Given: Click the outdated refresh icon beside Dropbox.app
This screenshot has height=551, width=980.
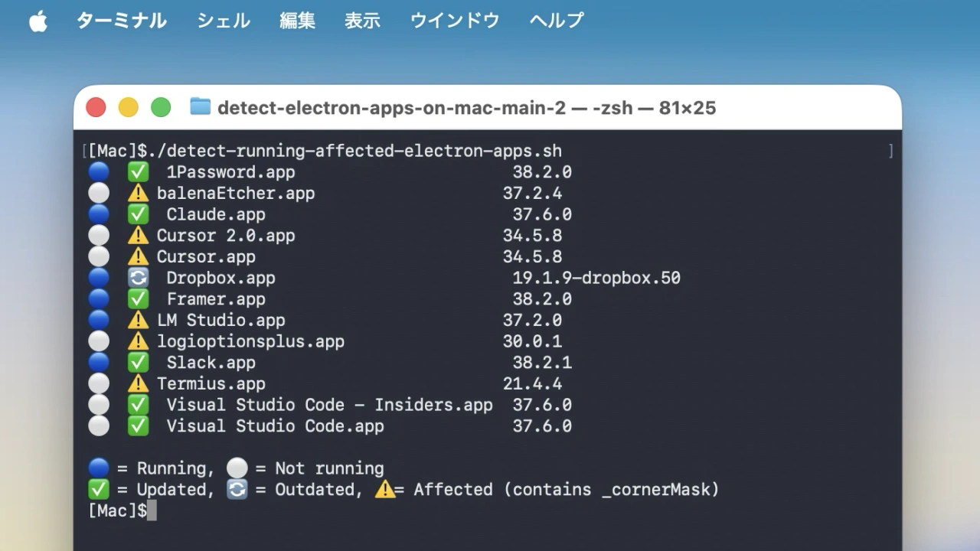Looking at the screenshot, I should point(138,277).
